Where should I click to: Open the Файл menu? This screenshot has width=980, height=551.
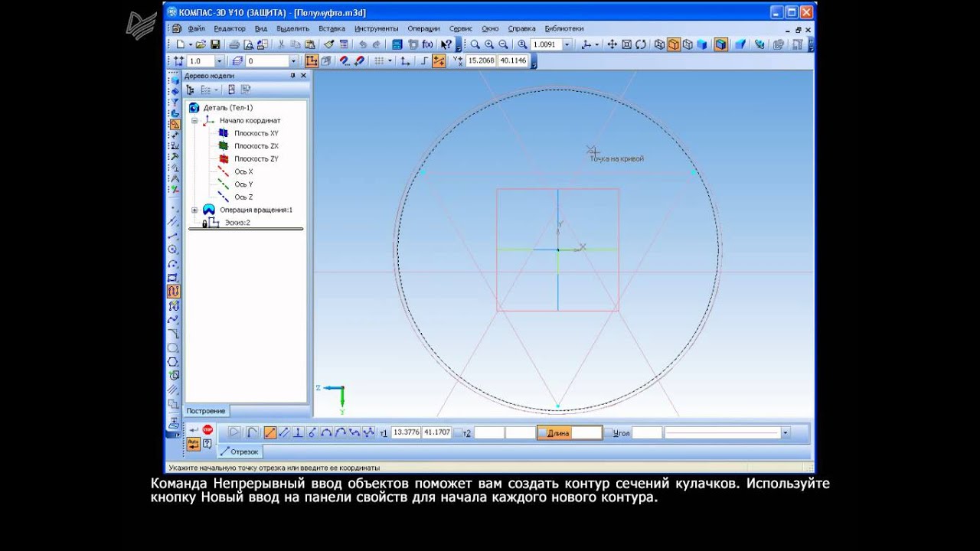point(196,28)
